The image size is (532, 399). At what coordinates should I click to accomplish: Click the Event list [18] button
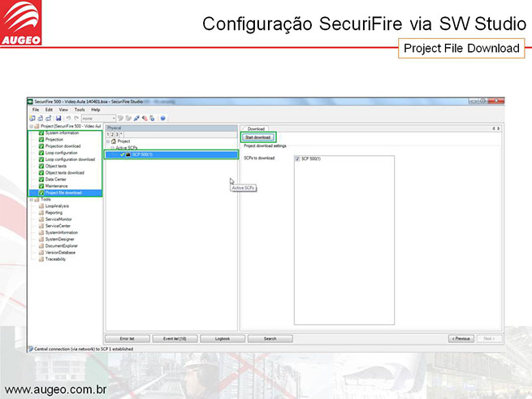click(175, 338)
